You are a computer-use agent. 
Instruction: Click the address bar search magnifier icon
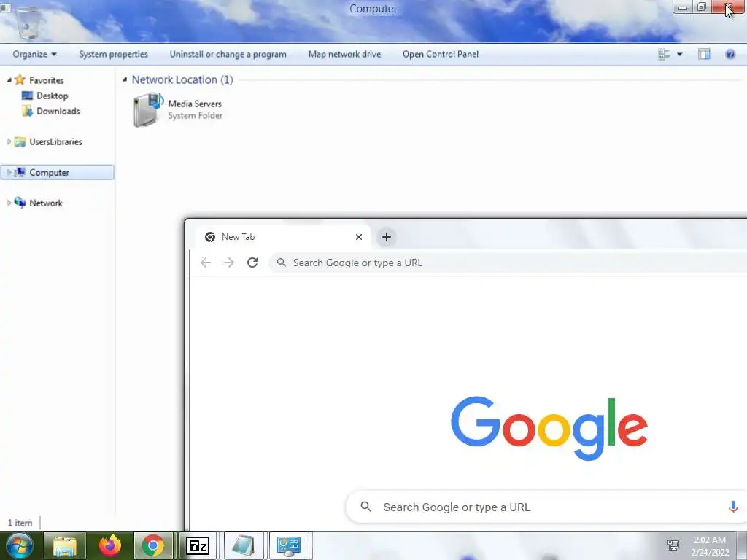pos(282,262)
